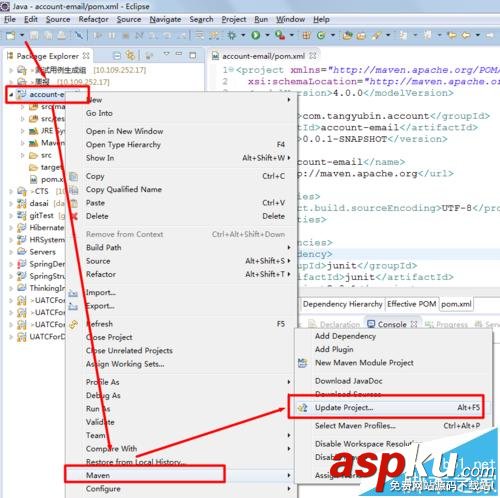This screenshot has width=500, height=498.
Task: Choose Open Type Hierarchy
Action: pos(180,145)
